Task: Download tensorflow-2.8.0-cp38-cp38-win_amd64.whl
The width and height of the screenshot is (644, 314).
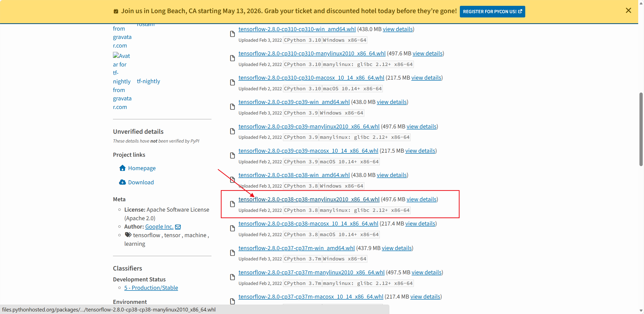Action: [x=294, y=175]
